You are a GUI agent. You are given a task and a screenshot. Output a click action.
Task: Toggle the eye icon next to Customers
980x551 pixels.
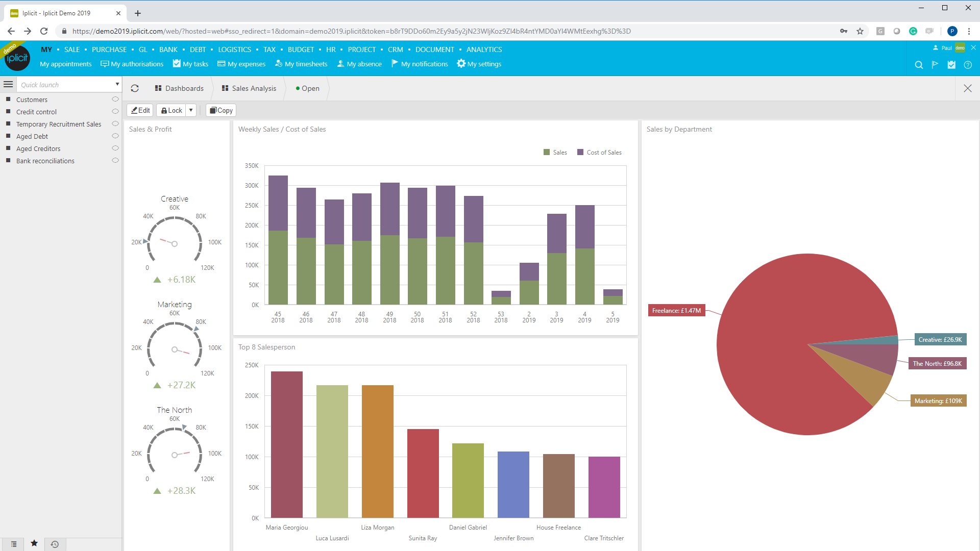pyautogui.click(x=115, y=99)
